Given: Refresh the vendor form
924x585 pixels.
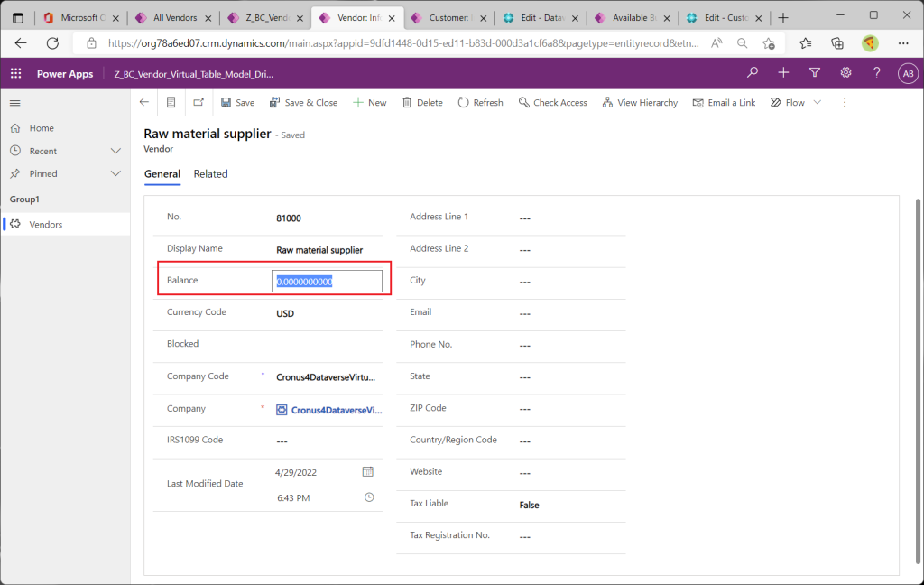Looking at the screenshot, I should tap(480, 103).
